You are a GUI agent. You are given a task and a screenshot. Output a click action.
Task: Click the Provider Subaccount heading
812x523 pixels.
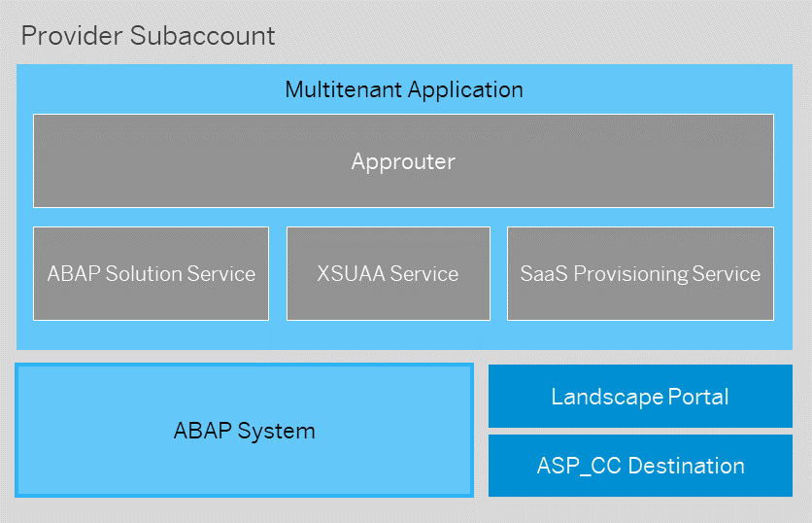click(x=148, y=36)
